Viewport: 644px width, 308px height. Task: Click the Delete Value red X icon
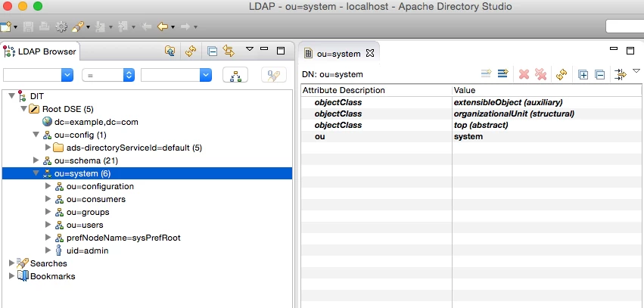[524, 74]
